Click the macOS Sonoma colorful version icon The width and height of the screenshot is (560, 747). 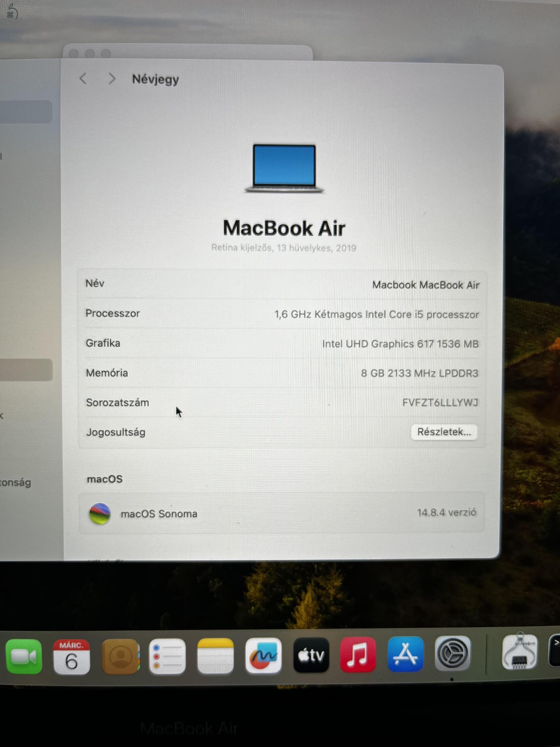(x=100, y=514)
